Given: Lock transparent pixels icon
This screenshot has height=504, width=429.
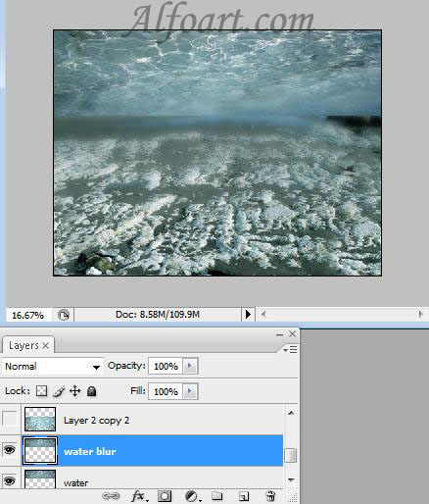Looking at the screenshot, I should tap(41, 390).
